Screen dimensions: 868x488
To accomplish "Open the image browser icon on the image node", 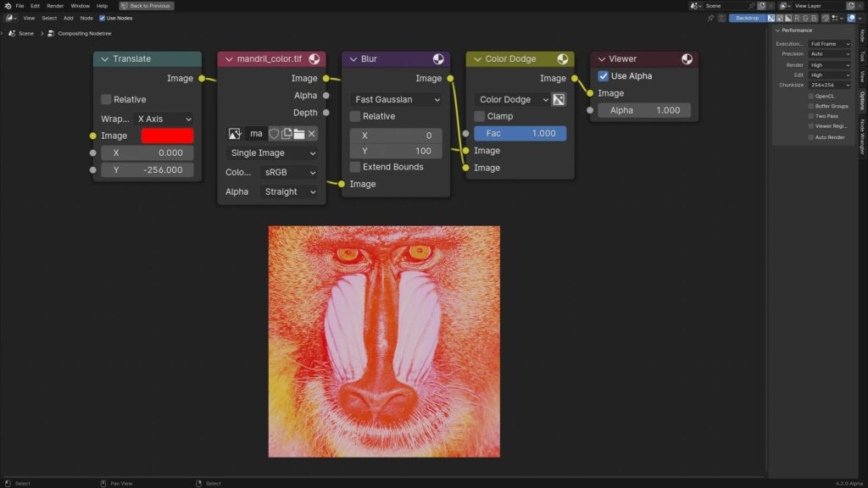I will (x=235, y=133).
